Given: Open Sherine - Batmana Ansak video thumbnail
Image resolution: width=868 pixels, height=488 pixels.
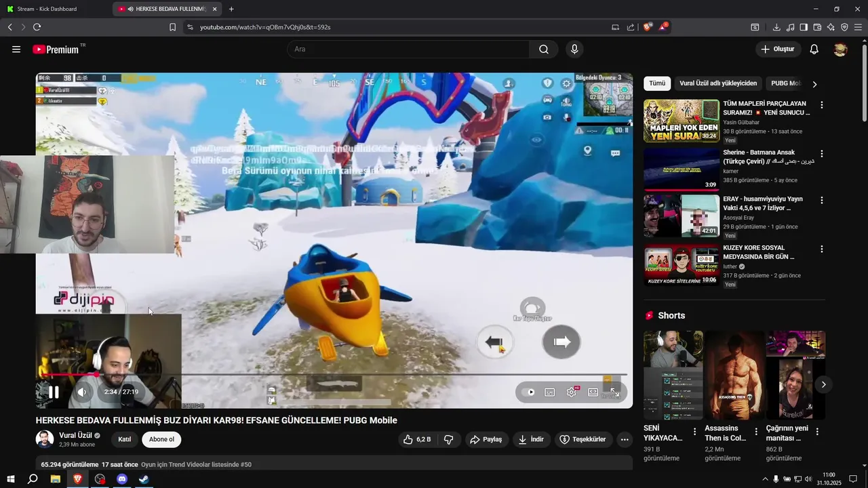Looking at the screenshot, I should pos(682,169).
